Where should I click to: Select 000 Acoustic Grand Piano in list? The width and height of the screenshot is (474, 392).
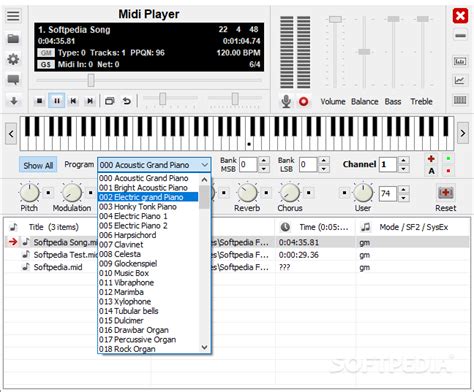pyautogui.click(x=148, y=178)
